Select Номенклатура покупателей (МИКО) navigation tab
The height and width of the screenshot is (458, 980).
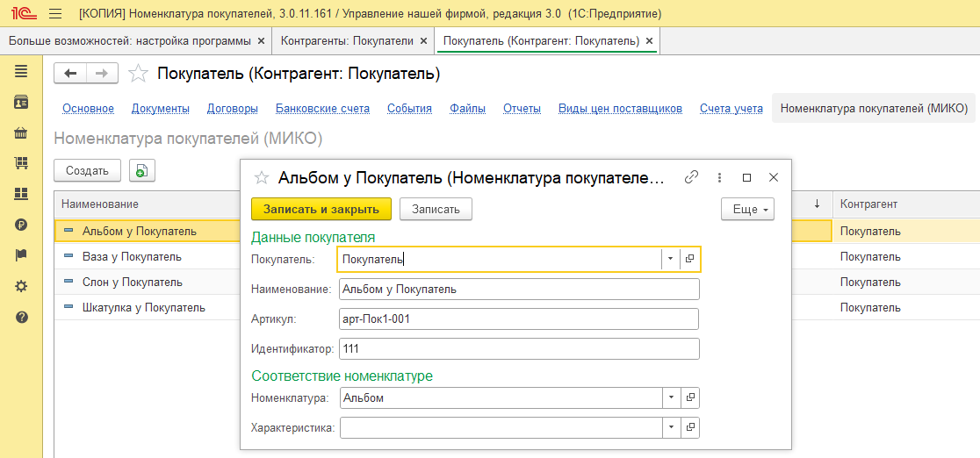tap(874, 109)
